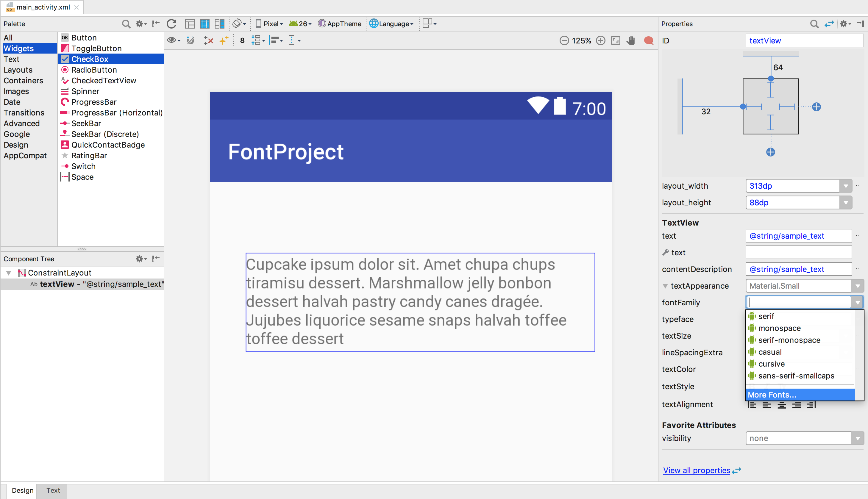Screen dimensions: 868x499
Task: Open Component Tree settings gear
Action: [140, 259]
